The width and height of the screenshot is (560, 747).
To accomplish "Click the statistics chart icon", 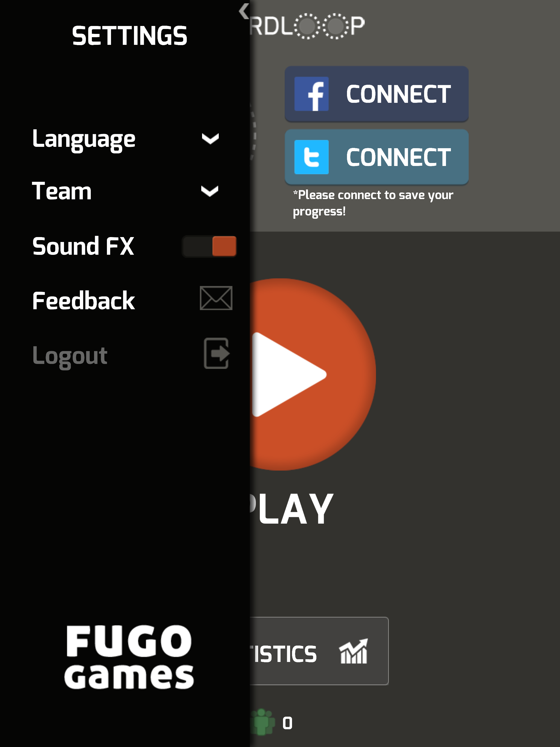I will pyautogui.click(x=354, y=651).
